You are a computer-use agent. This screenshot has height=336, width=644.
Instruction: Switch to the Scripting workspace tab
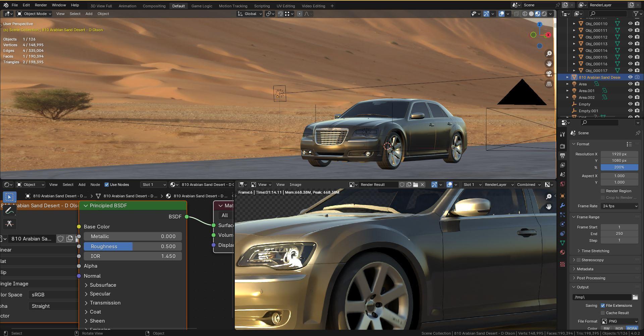(262, 6)
